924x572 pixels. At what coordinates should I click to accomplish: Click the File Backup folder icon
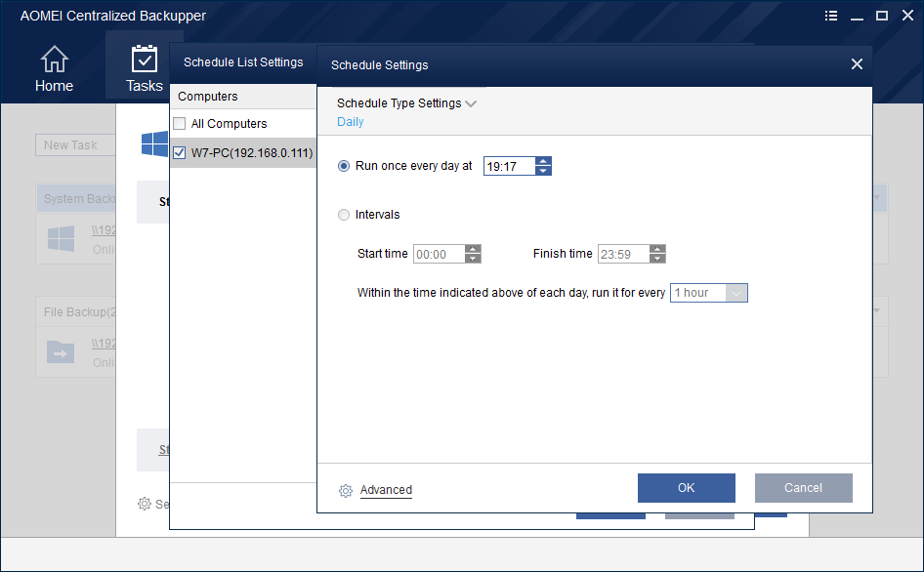61,351
